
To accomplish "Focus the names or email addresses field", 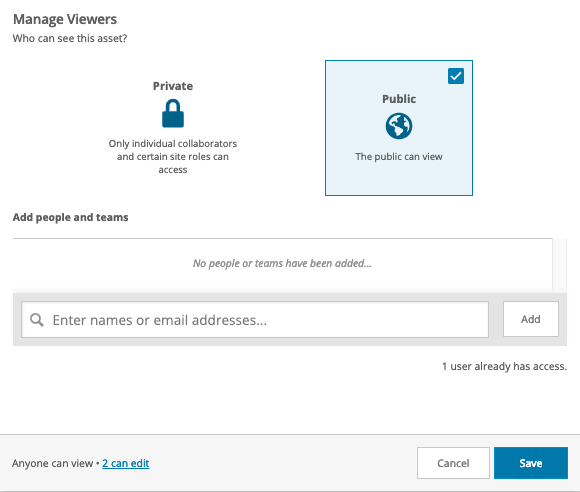I will coord(255,320).
